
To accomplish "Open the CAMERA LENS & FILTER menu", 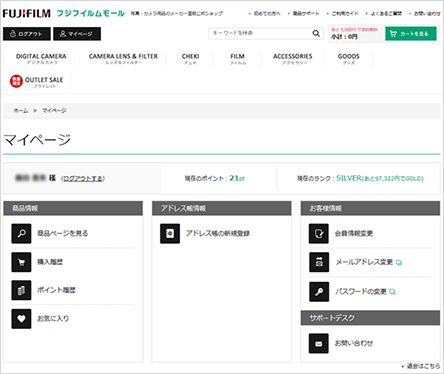I will point(123,59).
